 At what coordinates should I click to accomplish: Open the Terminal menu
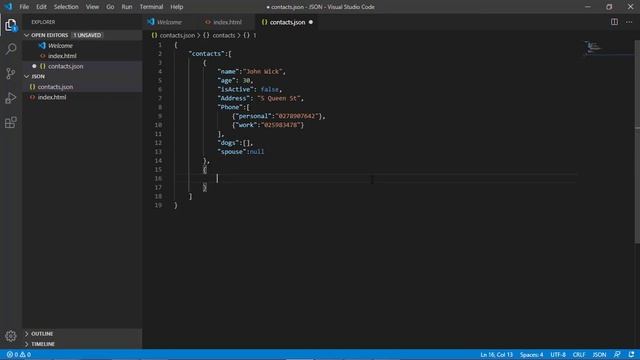click(x=151, y=7)
